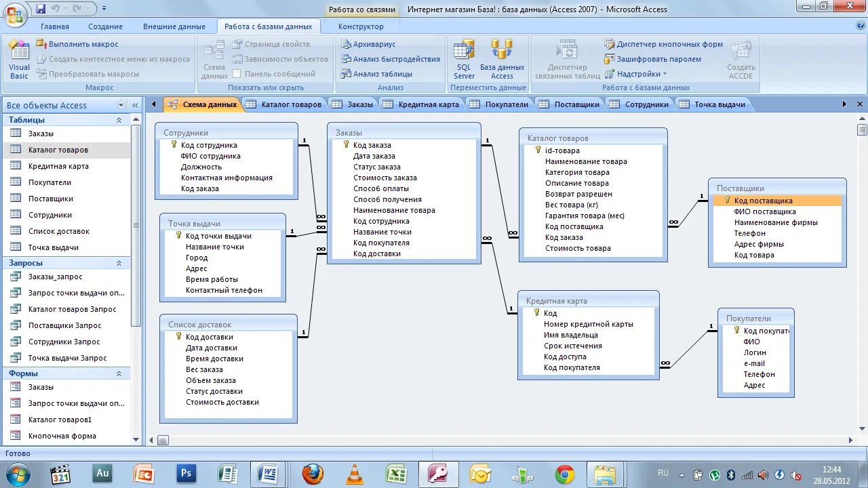Launch Firefox from the taskbar
The image size is (868, 488).
click(313, 474)
